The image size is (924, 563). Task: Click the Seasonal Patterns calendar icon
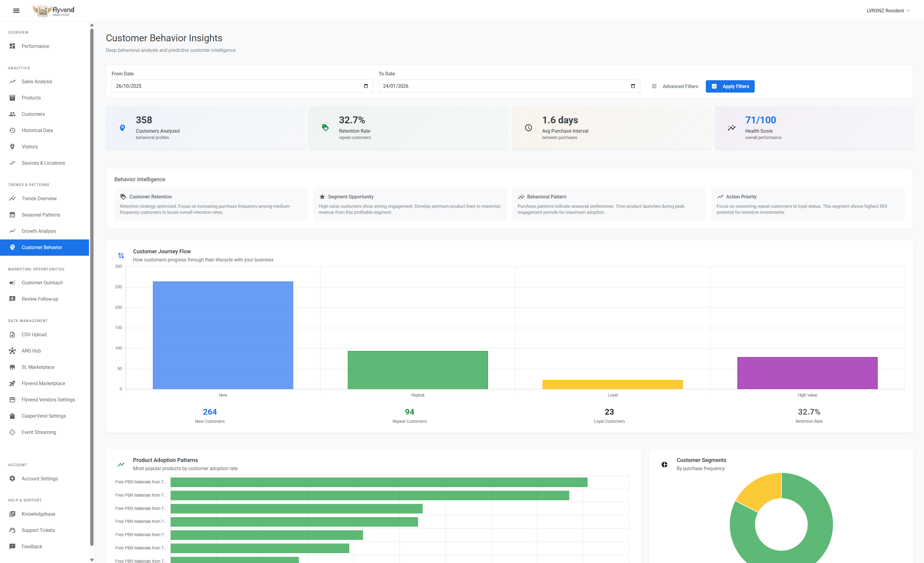[x=12, y=214]
